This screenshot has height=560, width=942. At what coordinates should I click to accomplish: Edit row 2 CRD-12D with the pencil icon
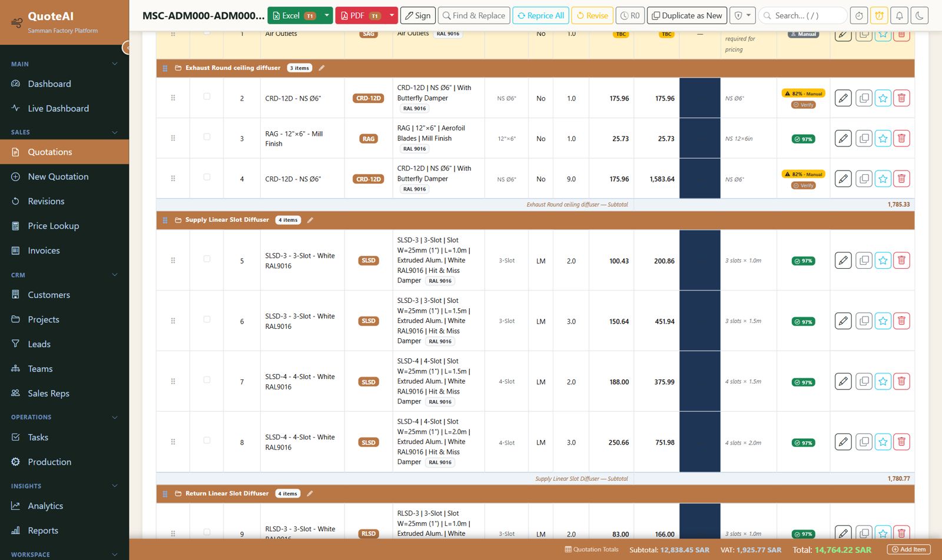click(x=843, y=98)
